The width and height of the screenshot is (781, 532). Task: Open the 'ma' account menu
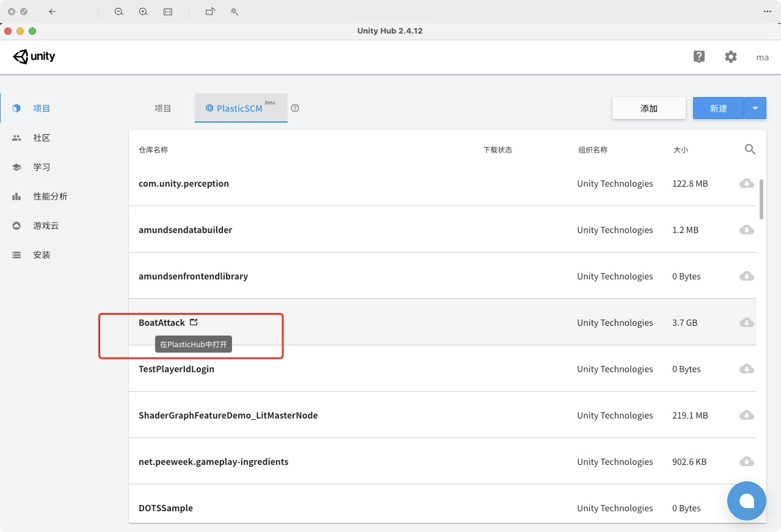coord(762,57)
